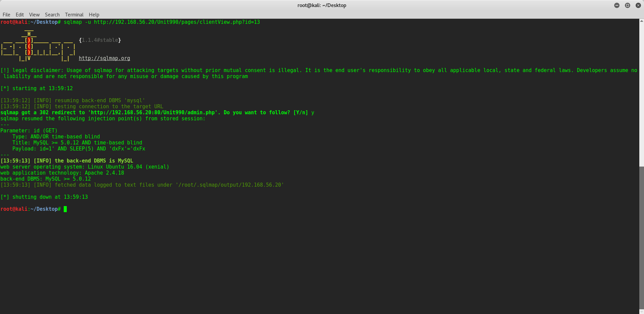Click 'the back-end DBMS is MySQL' line
Screen dimensions: 644x314
(x=67, y=161)
